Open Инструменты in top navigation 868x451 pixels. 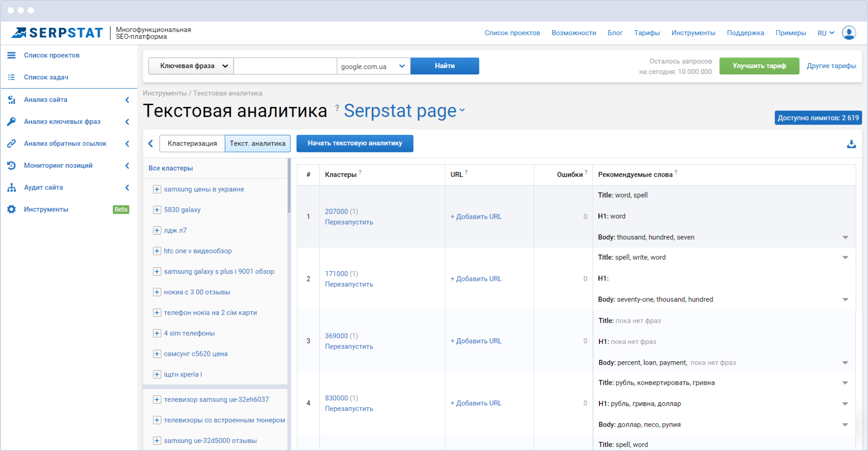693,33
